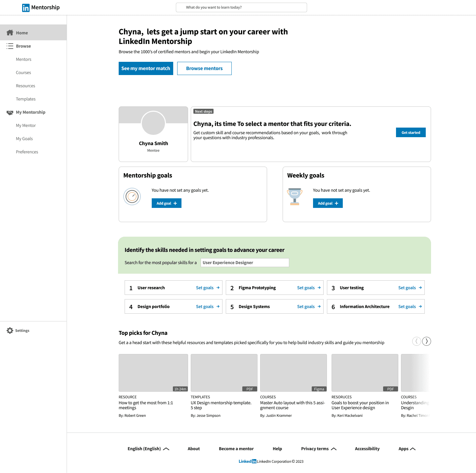The height and width of the screenshot is (473, 476).
Task: Open the 1h 24m resource thumbnail
Action: [x=153, y=373]
